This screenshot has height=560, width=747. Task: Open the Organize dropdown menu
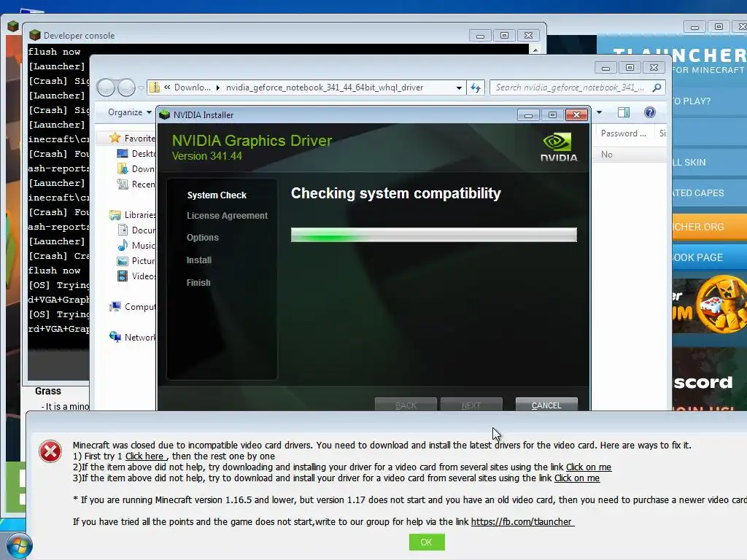(129, 112)
